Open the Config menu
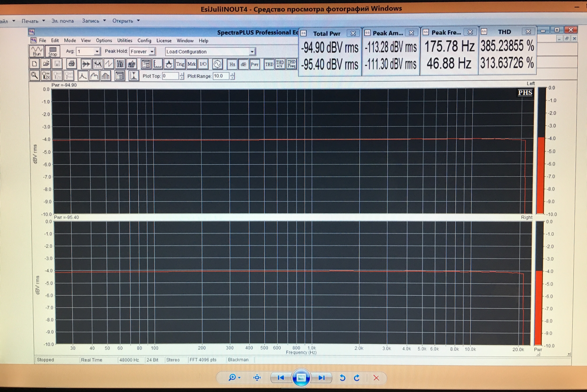 pyautogui.click(x=144, y=40)
